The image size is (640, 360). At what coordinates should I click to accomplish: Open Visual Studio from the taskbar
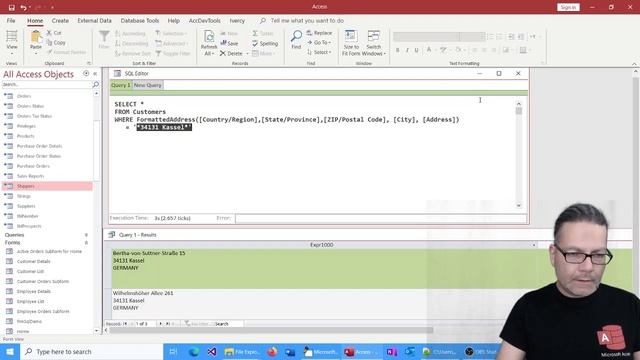[212, 351]
